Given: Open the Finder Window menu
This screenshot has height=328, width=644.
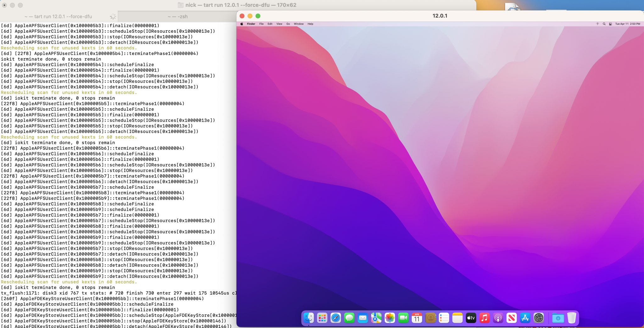Looking at the screenshot, I should (x=299, y=24).
